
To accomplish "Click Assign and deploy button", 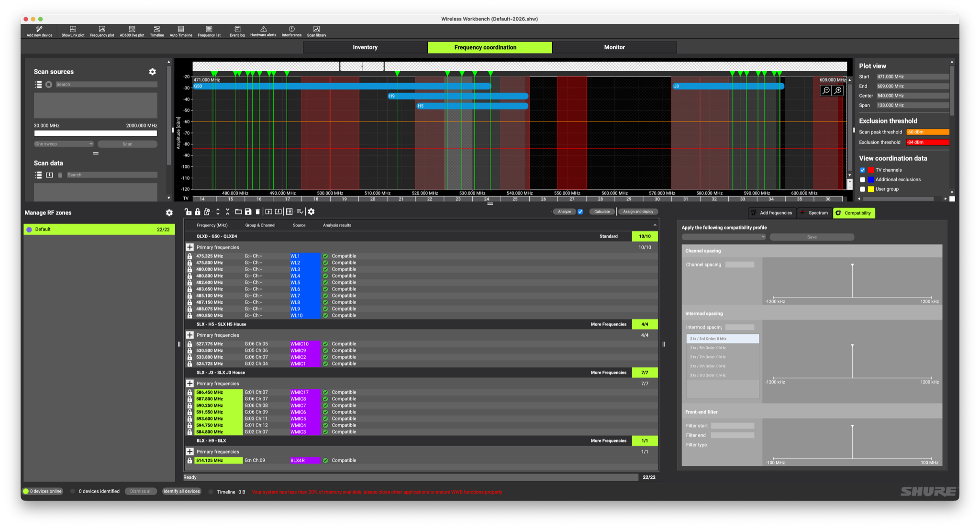I will pos(638,212).
